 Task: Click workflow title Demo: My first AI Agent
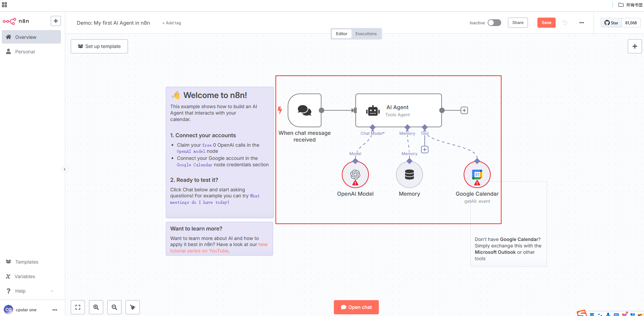[x=113, y=23]
